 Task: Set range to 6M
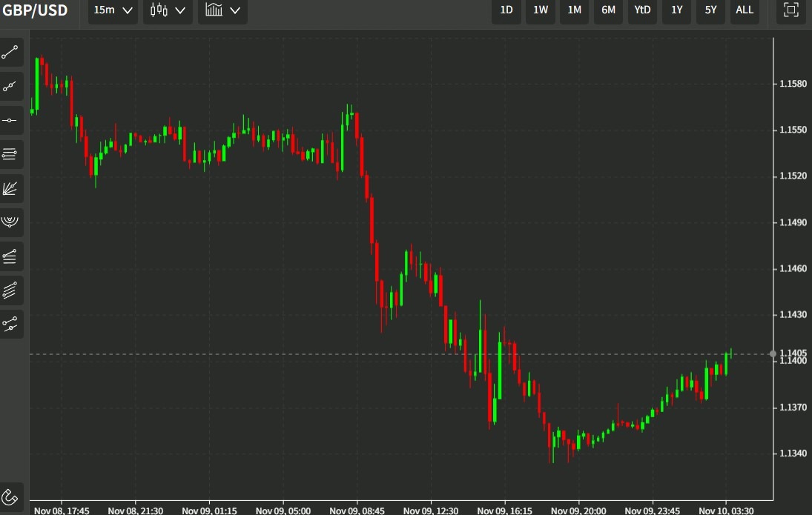[608, 10]
